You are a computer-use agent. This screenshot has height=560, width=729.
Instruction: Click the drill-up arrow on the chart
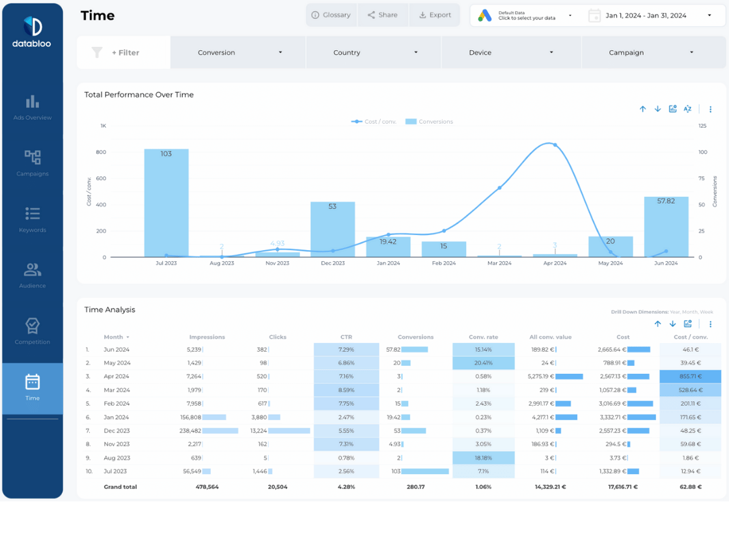(642, 109)
